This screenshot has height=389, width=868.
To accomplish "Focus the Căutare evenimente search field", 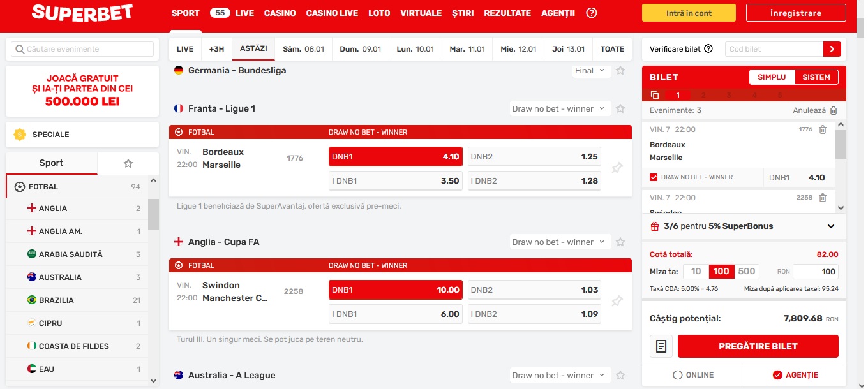I will pos(83,49).
